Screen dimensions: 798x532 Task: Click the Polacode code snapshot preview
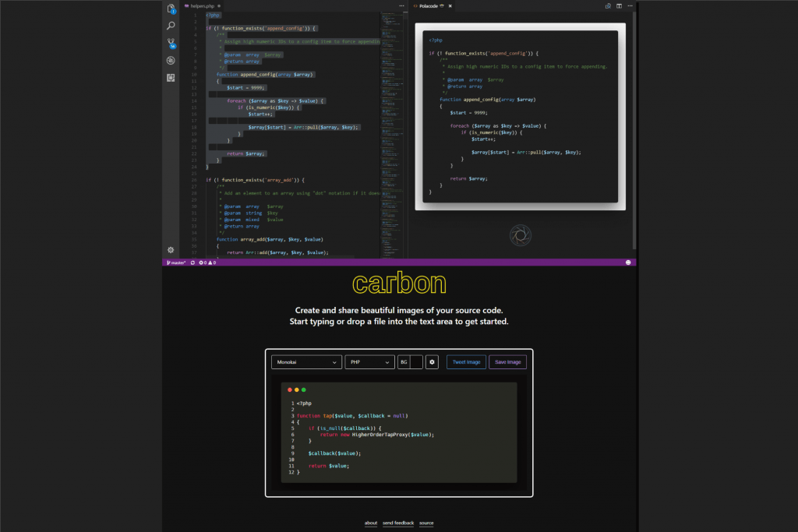(x=520, y=117)
